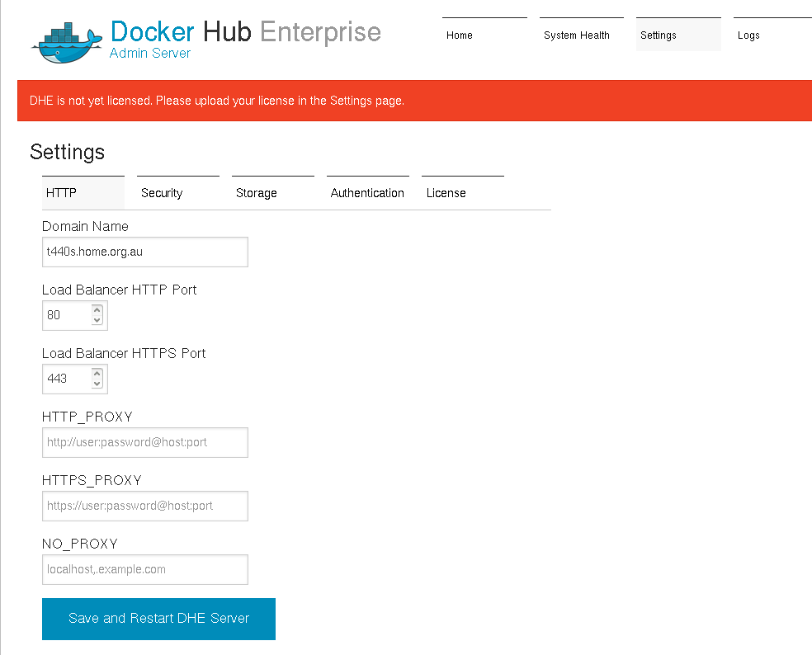Click the HTTP_PROXY input field
This screenshot has height=655, width=812.
[x=144, y=442]
